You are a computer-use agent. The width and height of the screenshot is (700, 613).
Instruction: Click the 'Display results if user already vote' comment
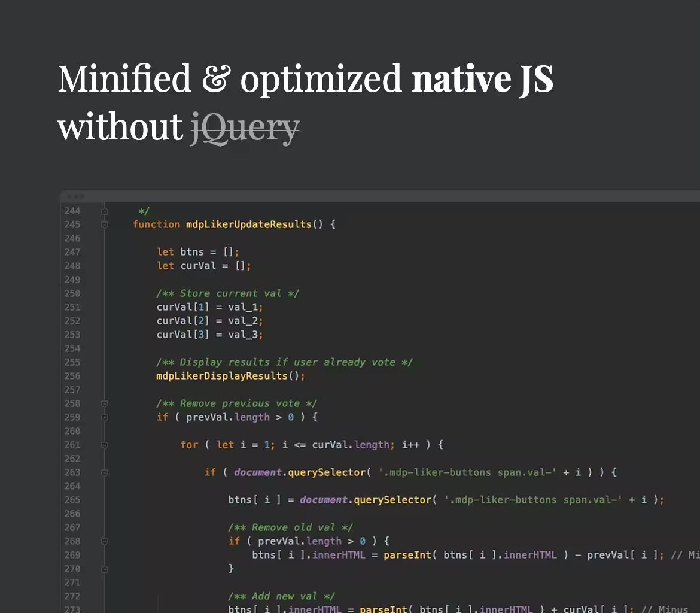pyautogui.click(x=284, y=362)
